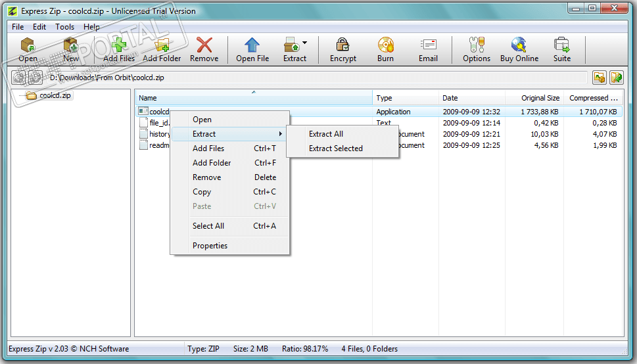Select Add Folder in context menu
Image resolution: width=637 pixels, height=364 pixels.
230,163
